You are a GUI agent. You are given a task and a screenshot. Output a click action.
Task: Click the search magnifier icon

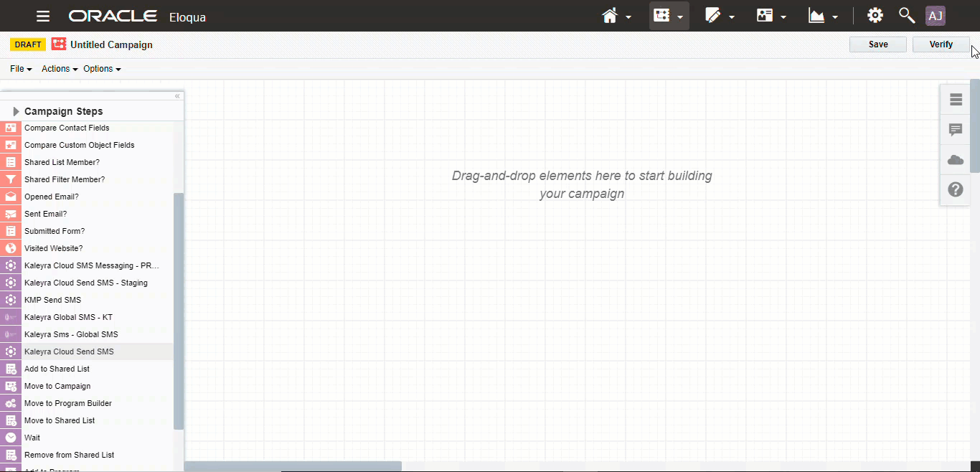(x=907, y=16)
